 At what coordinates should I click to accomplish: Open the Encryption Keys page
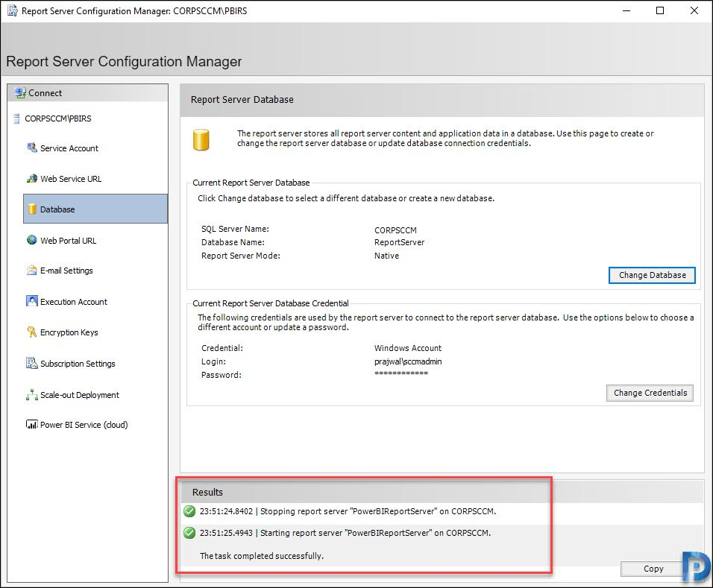69,332
